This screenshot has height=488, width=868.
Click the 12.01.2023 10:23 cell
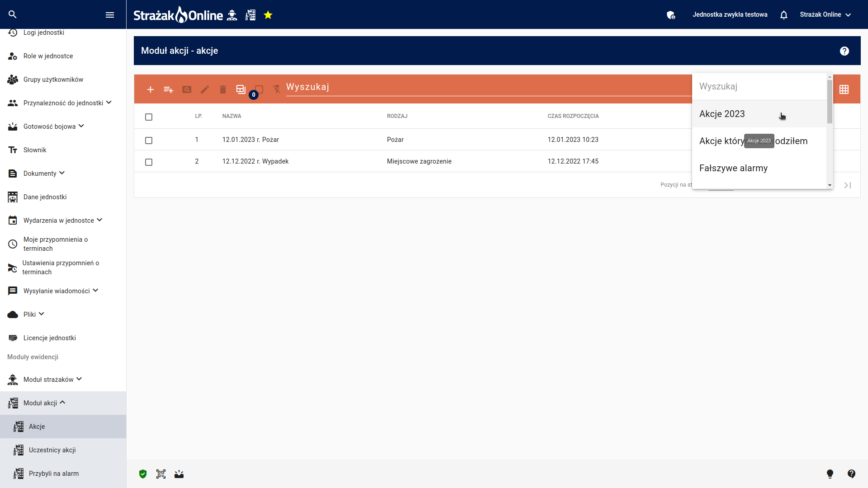(x=573, y=140)
